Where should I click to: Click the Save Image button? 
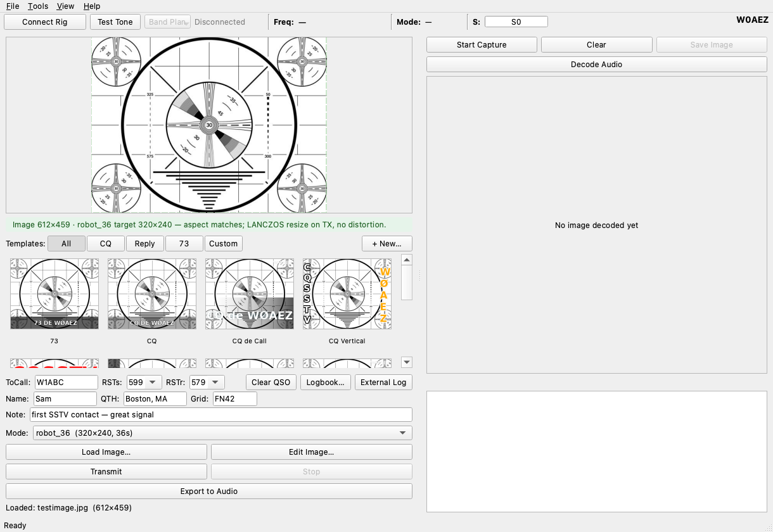click(x=712, y=45)
